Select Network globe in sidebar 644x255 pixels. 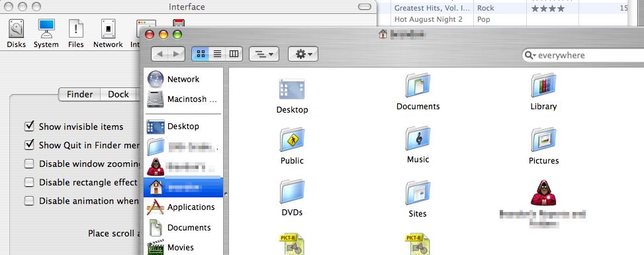(x=156, y=79)
